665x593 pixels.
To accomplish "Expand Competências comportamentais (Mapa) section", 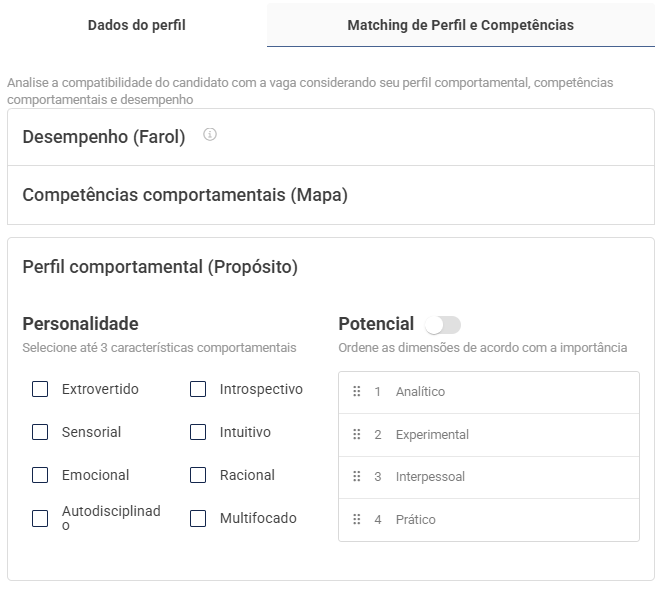I will click(x=185, y=196).
